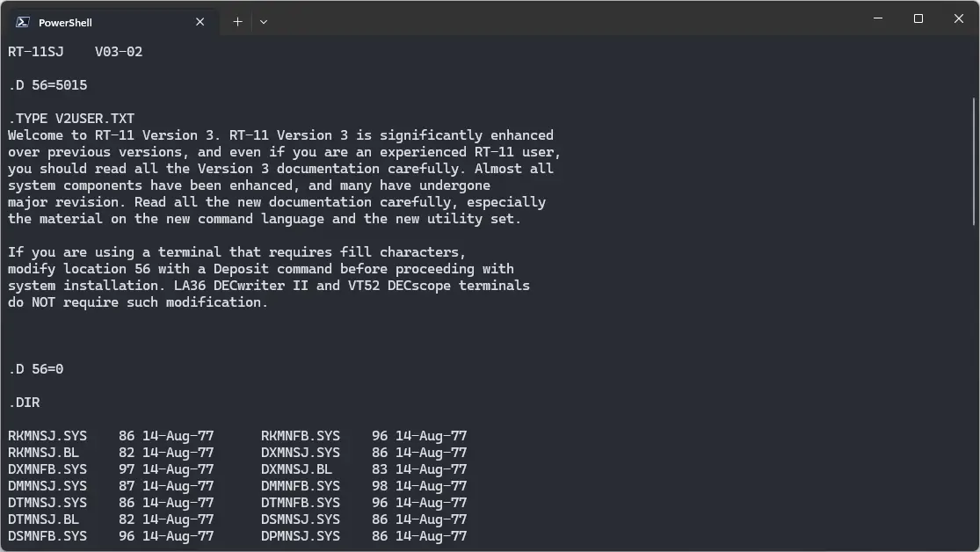Click the .TYPE V2USER.TXT command line

(x=71, y=119)
